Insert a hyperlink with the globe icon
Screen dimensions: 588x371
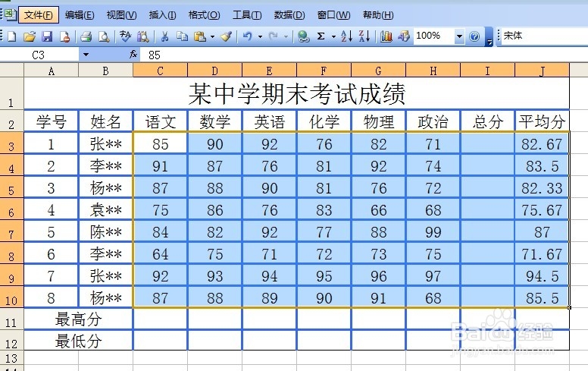303,36
